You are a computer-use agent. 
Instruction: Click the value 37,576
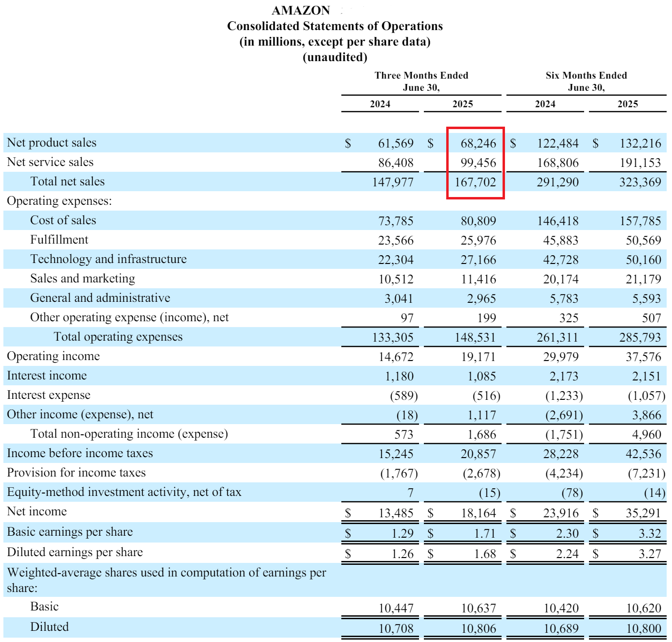coord(643,357)
